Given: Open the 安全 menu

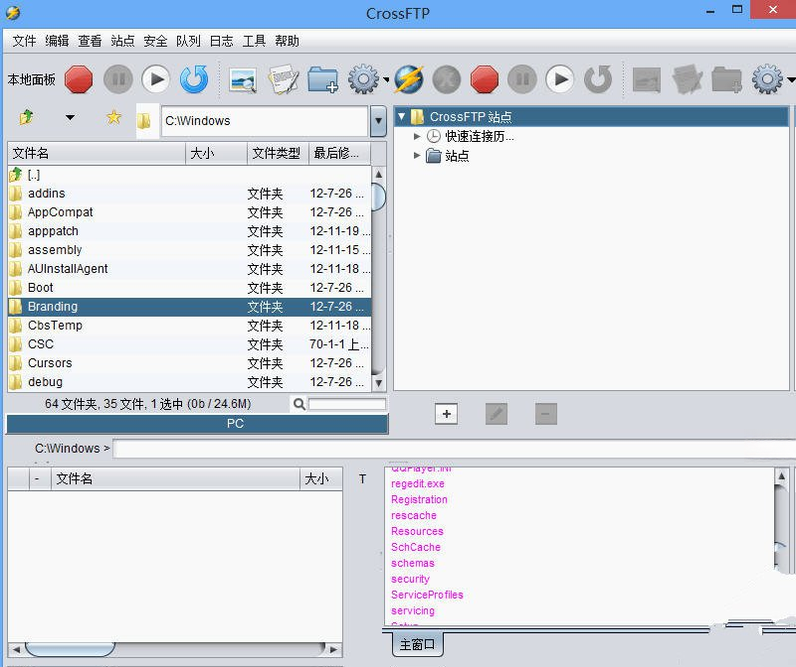Looking at the screenshot, I should point(155,41).
